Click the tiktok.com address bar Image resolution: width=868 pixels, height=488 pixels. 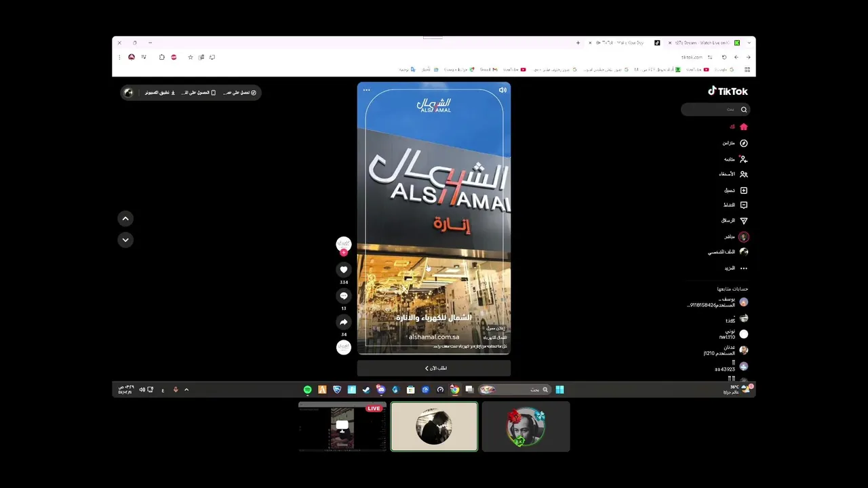tap(692, 58)
